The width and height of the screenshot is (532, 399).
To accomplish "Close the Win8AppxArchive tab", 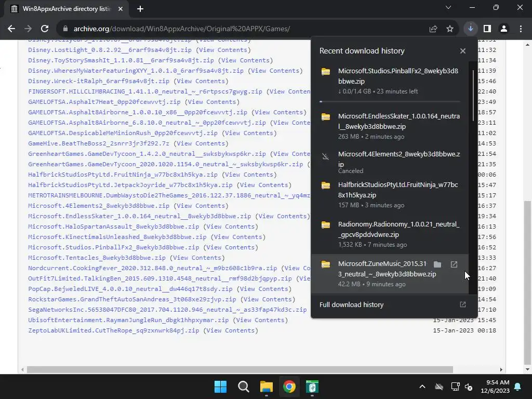I will pyautogui.click(x=121, y=9).
